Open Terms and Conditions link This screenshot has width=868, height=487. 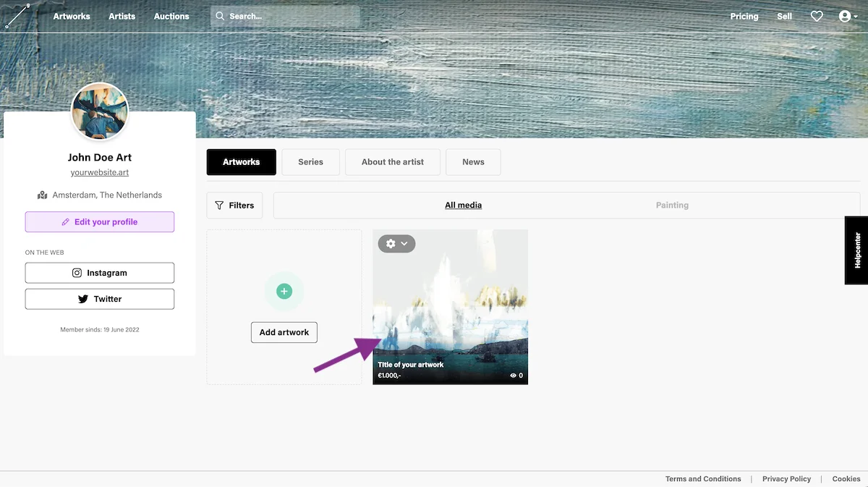coord(703,479)
